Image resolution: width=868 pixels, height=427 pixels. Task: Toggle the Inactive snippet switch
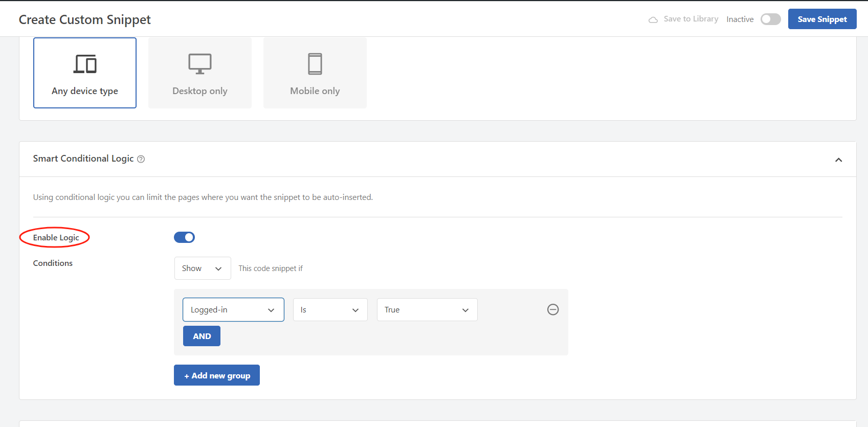tap(770, 19)
